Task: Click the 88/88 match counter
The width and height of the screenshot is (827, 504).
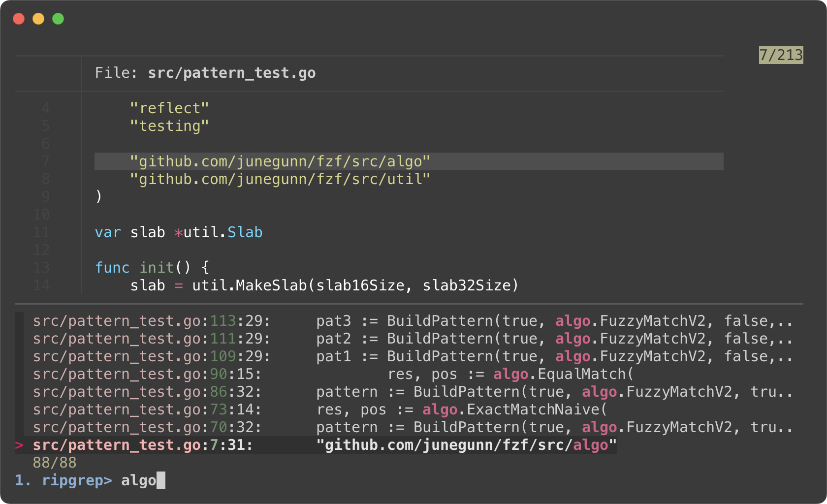Action: [x=55, y=463]
